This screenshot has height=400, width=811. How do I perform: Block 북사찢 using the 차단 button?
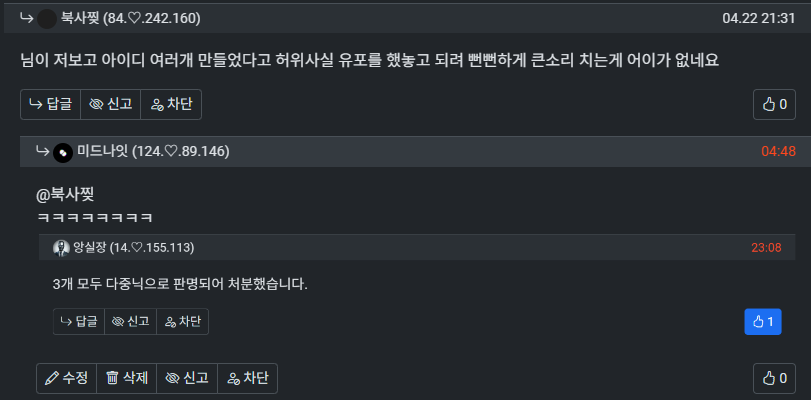[x=171, y=105]
